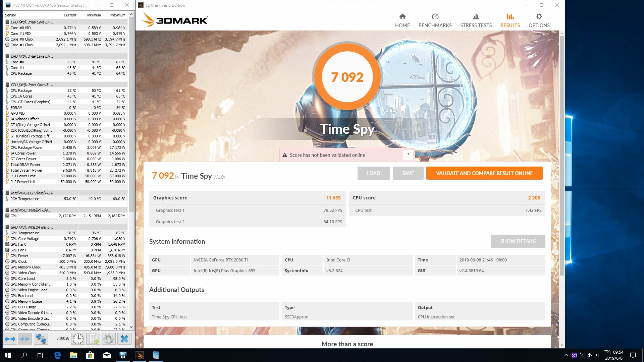This screenshot has height=362, width=644.
Task: Start logging with the document-plus icon
Action: (x=93, y=339)
